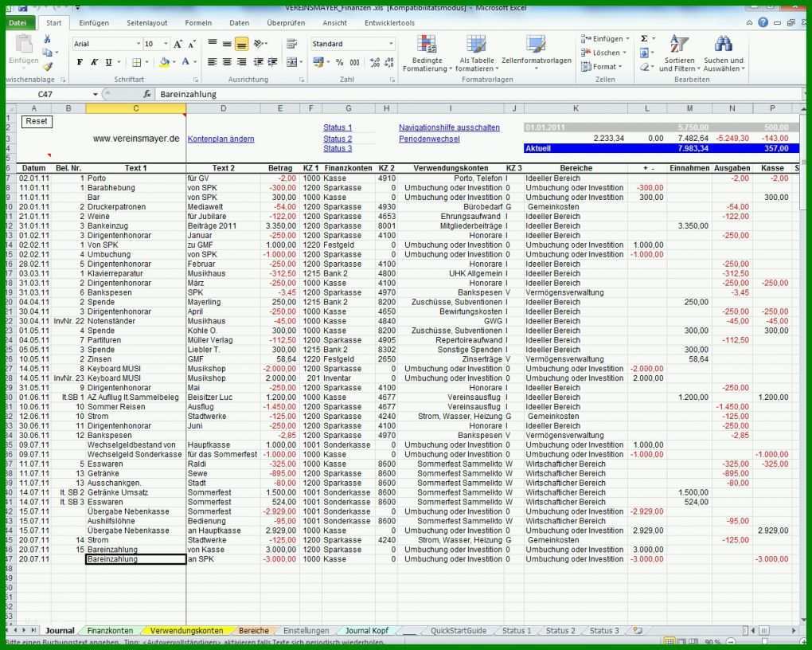The width and height of the screenshot is (812, 650).
Task: Open the font size 10 dropdown
Action: coord(166,44)
